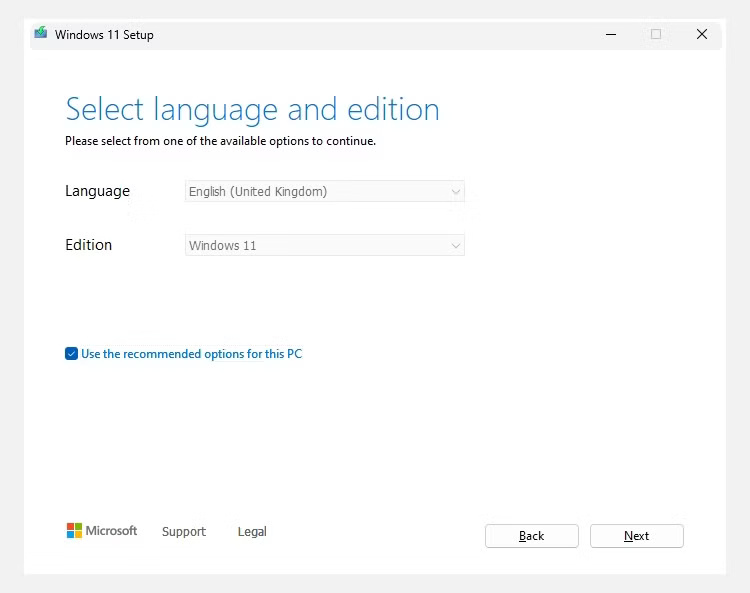Minimize the Windows 11 Setup window

[x=611, y=34]
